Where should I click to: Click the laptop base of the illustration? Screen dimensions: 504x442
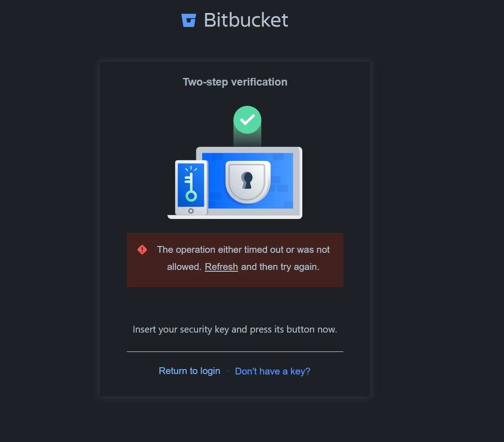pos(235,217)
